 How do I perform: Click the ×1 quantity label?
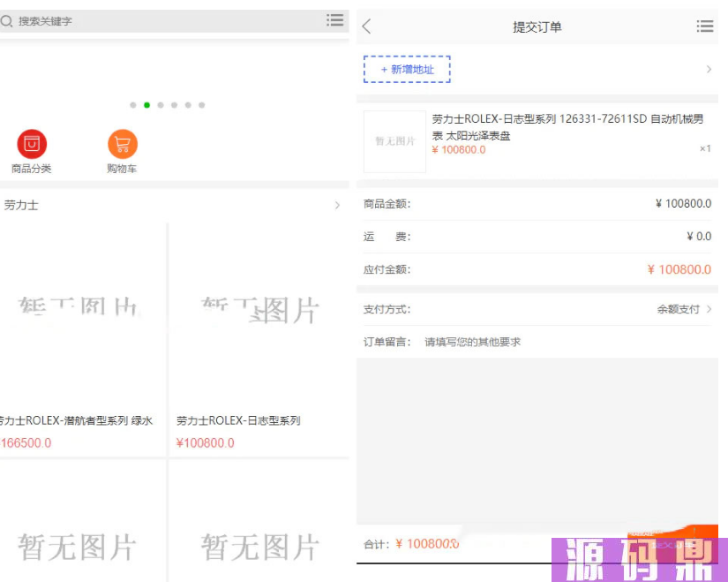click(705, 148)
